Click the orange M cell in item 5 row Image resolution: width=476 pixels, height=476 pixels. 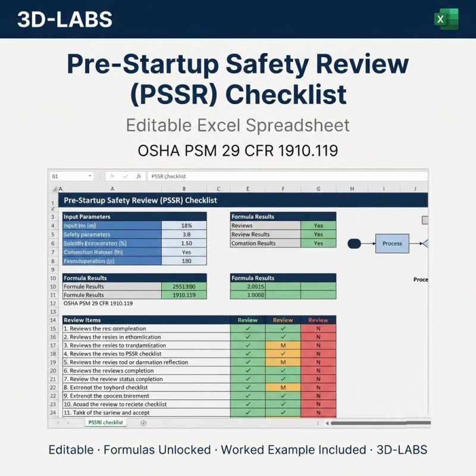pyautogui.click(x=283, y=362)
